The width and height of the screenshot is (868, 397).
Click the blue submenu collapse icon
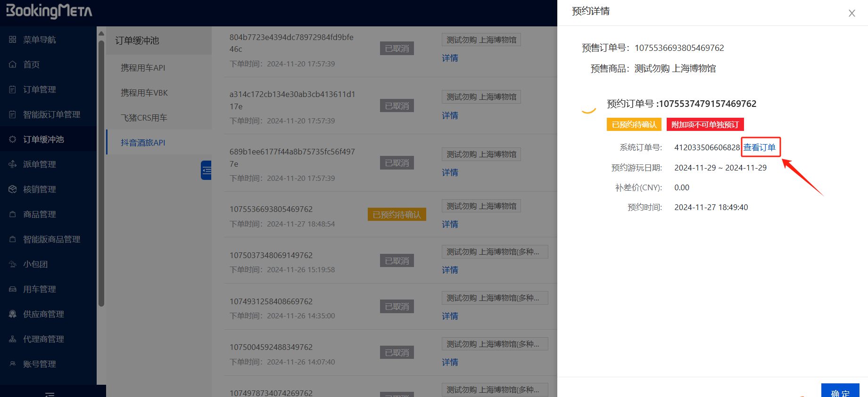point(206,170)
